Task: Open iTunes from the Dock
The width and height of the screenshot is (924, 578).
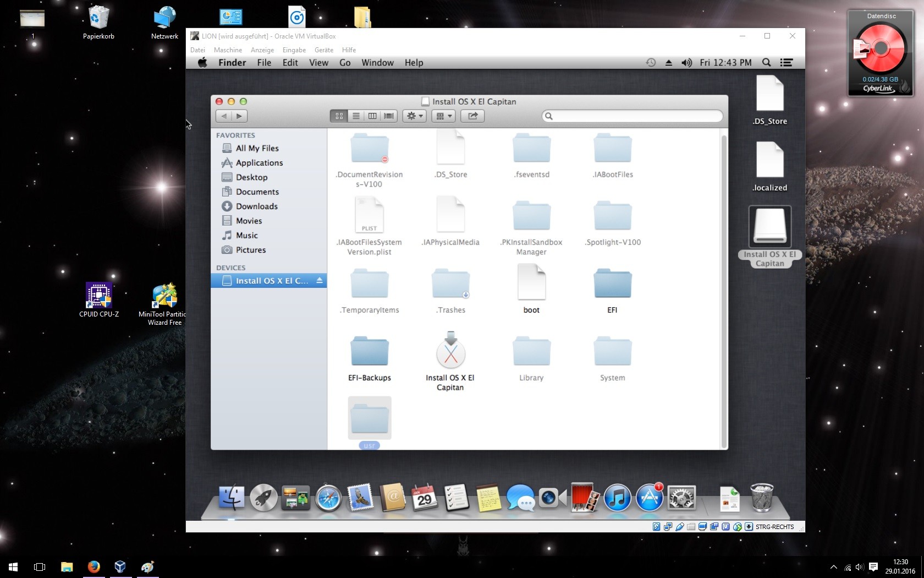Action: point(617,498)
